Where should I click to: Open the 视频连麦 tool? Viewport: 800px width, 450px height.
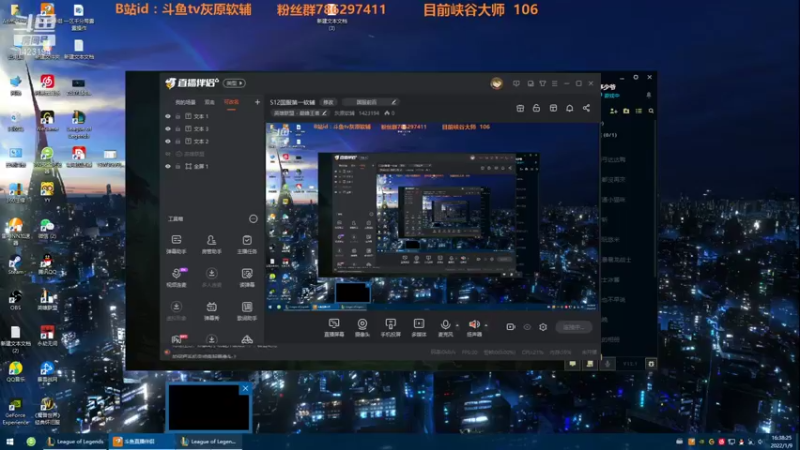coord(176,277)
